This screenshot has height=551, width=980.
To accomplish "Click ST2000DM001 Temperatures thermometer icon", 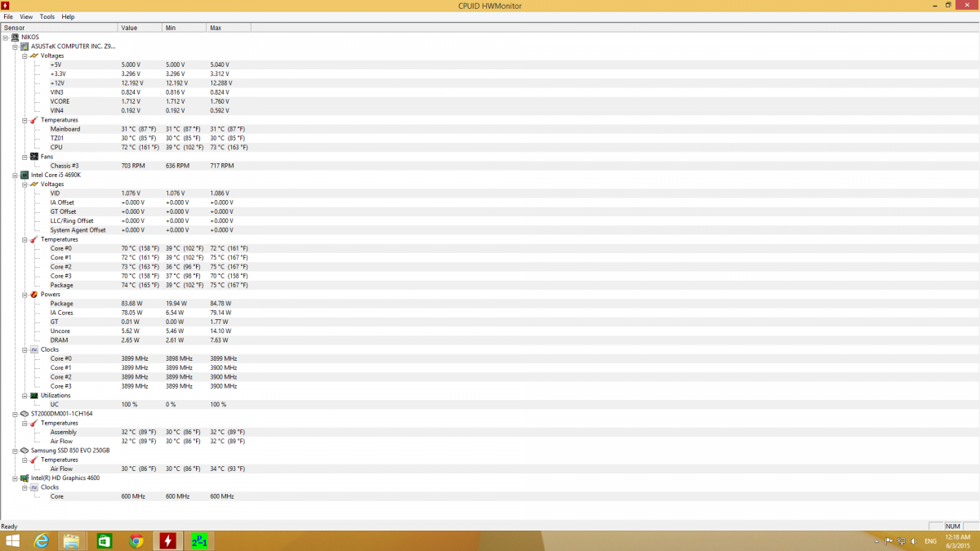I will point(34,423).
